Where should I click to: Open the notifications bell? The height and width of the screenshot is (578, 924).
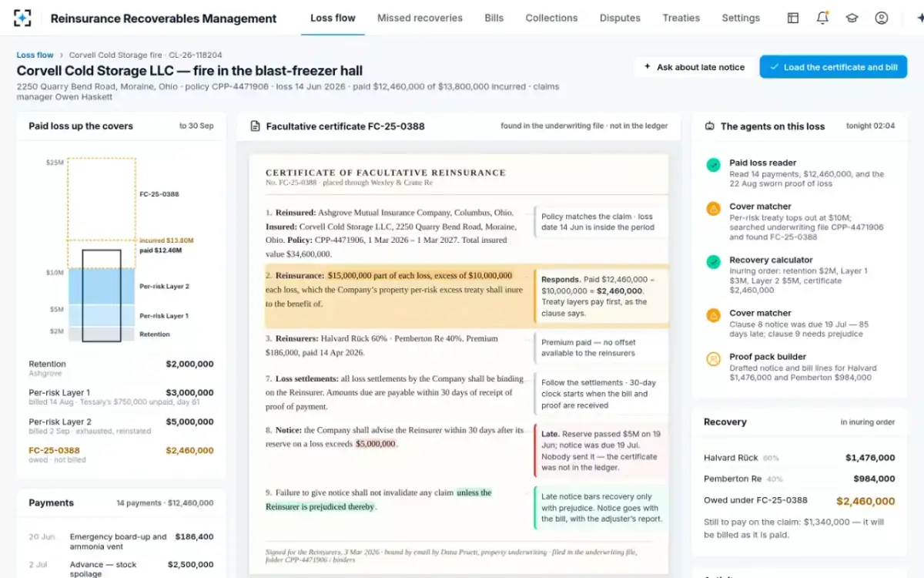pyautogui.click(x=822, y=18)
